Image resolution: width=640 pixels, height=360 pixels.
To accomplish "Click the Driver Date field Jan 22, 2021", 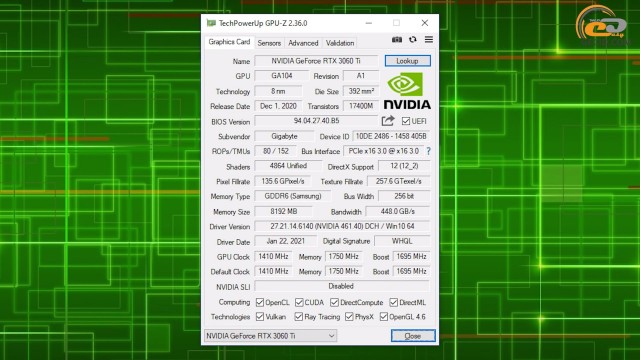I will click(x=285, y=241).
